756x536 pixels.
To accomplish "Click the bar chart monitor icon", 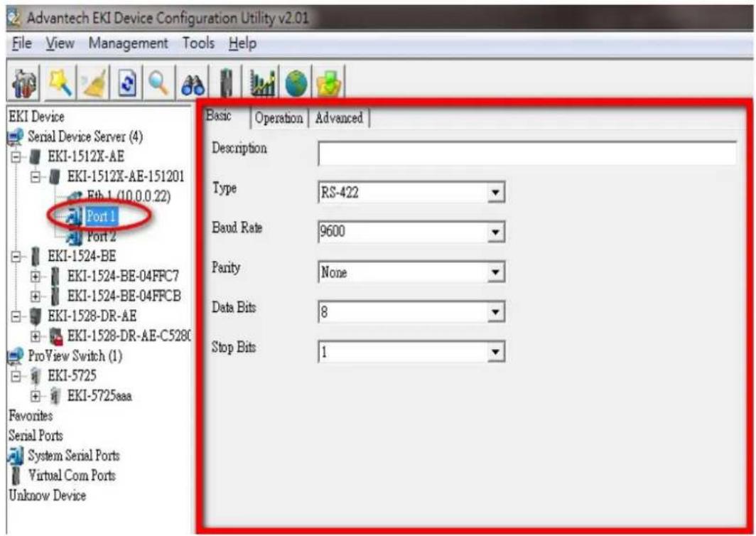I will [x=263, y=83].
